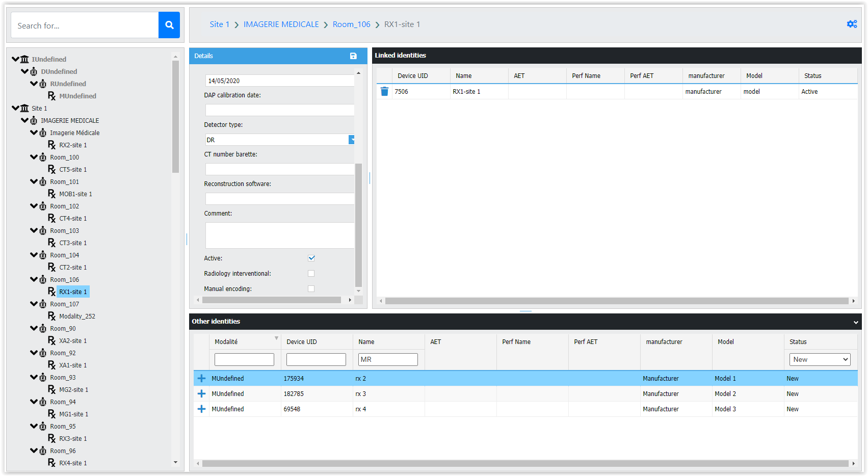Tick the Manual encoding checkbox
The width and height of the screenshot is (868, 476).
311,289
